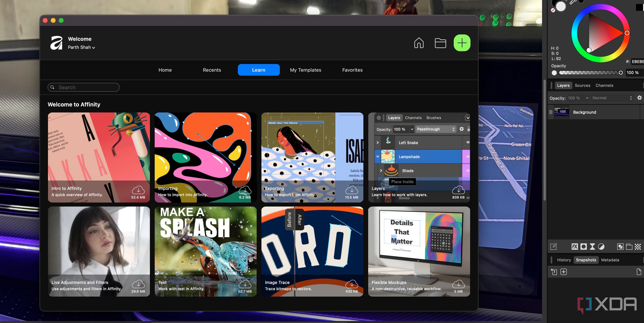
Task: Switch to the Home tab
Action: tap(165, 70)
